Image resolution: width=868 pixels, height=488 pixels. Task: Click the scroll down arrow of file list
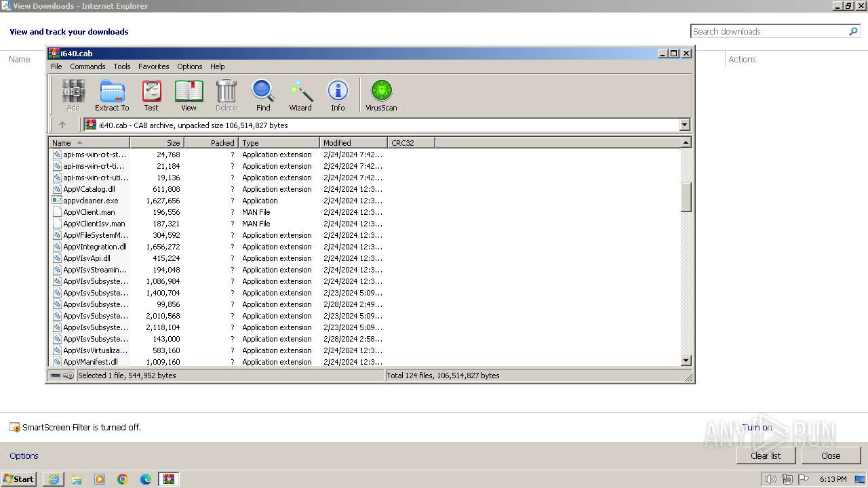(686, 361)
